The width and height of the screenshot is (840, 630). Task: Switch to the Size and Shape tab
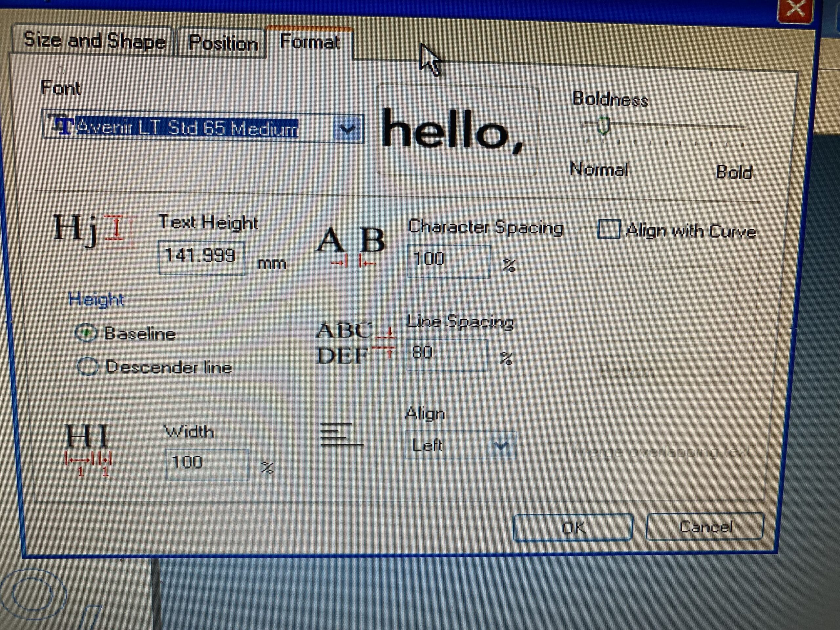[x=94, y=41]
